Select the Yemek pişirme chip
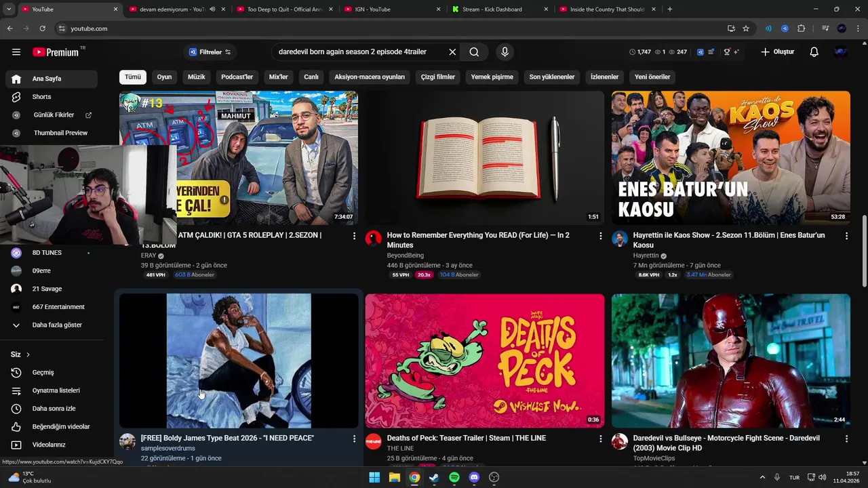Image resolution: width=868 pixels, height=488 pixels. click(492, 77)
